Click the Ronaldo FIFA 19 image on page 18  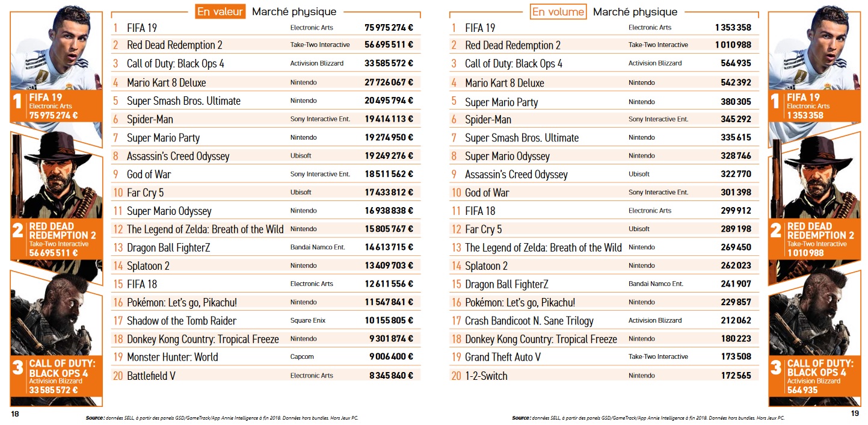click(x=57, y=49)
